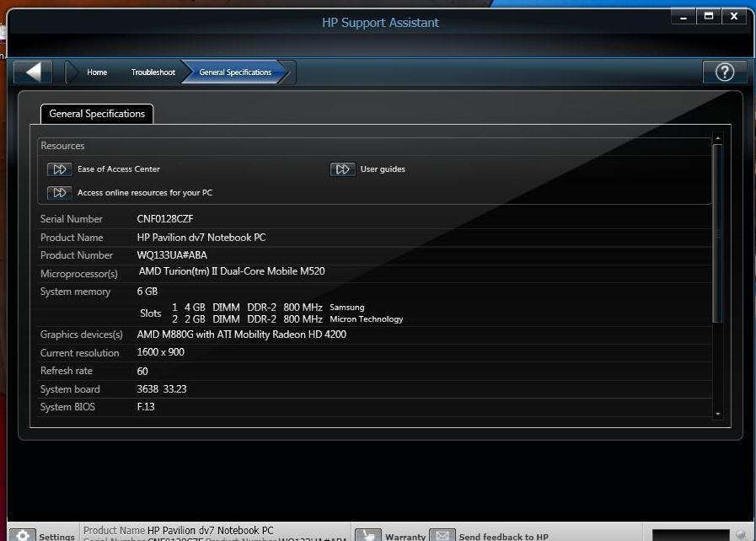Click the refresh rate value 60
This screenshot has width=756, height=541.
coord(142,372)
